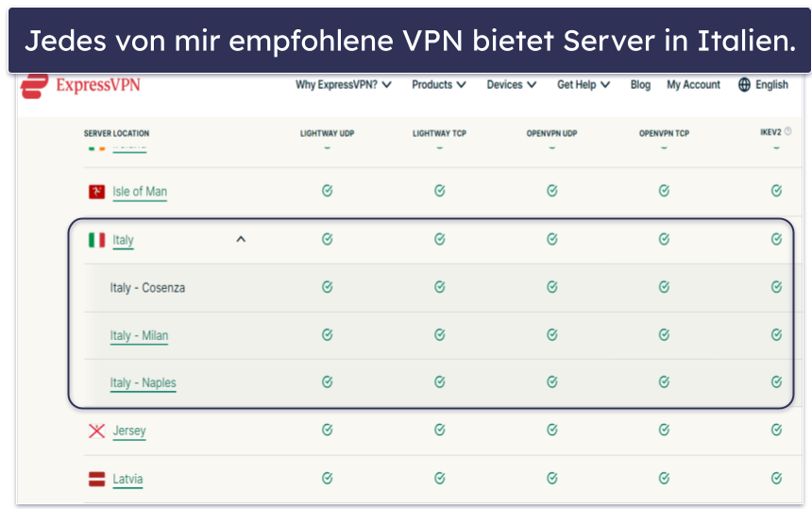Click Naples Lightway UDP checkmark
The height and width of the screenshot is (509, 812).
click(328, 382)
